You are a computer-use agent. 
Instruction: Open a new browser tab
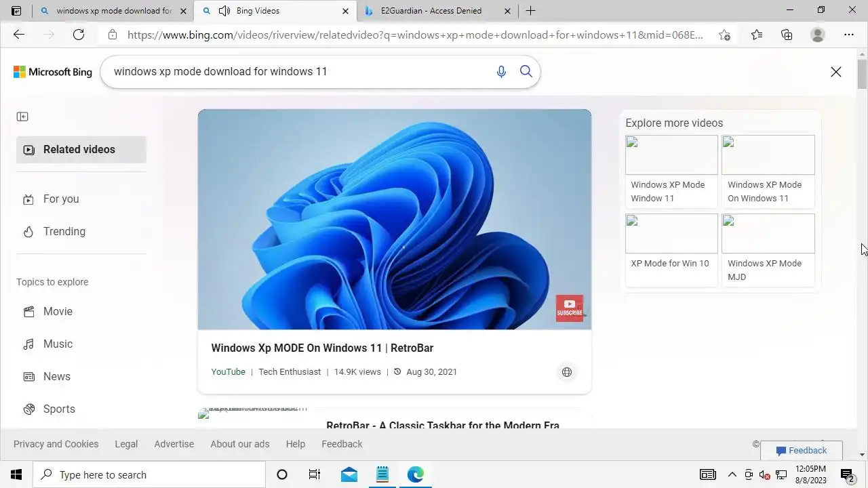coord(530,11)
